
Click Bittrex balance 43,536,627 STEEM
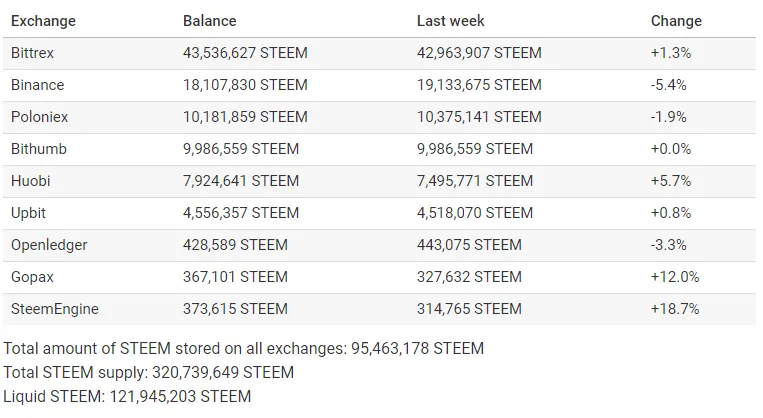tap(245, 53)
